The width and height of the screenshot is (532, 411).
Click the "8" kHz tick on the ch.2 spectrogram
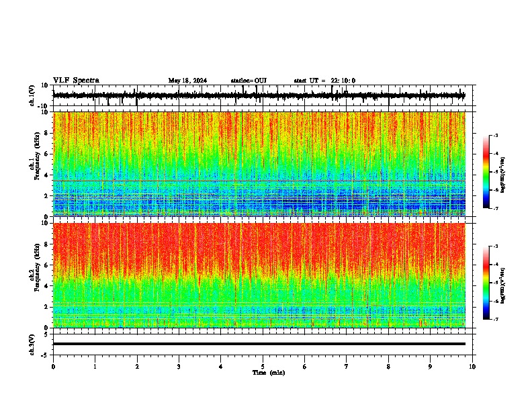pos(46,244)
